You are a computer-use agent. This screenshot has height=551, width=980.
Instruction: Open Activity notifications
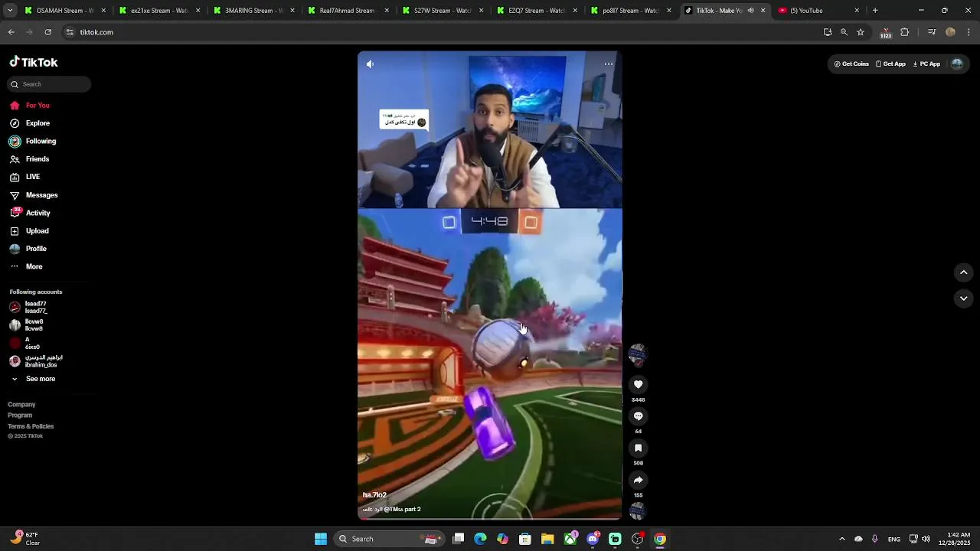[31, 213]
